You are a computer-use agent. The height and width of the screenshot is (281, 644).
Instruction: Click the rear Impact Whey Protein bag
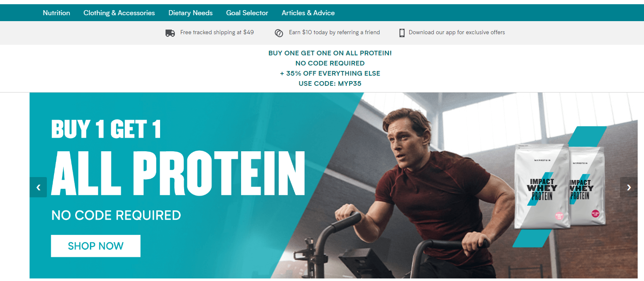click(587, 186)
